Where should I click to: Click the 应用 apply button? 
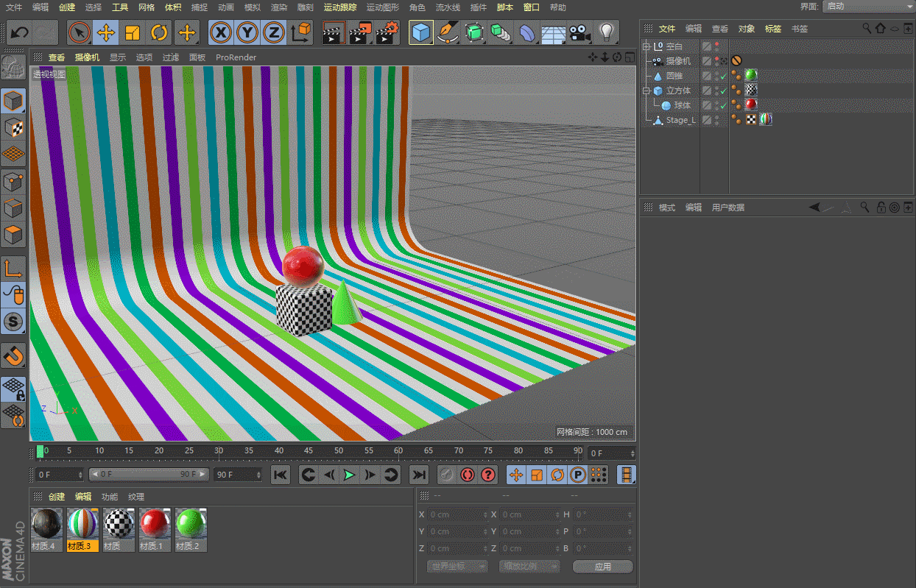602,567
